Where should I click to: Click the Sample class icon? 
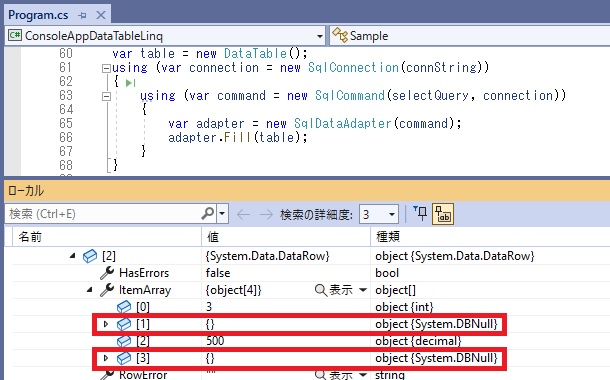(340, 35)
